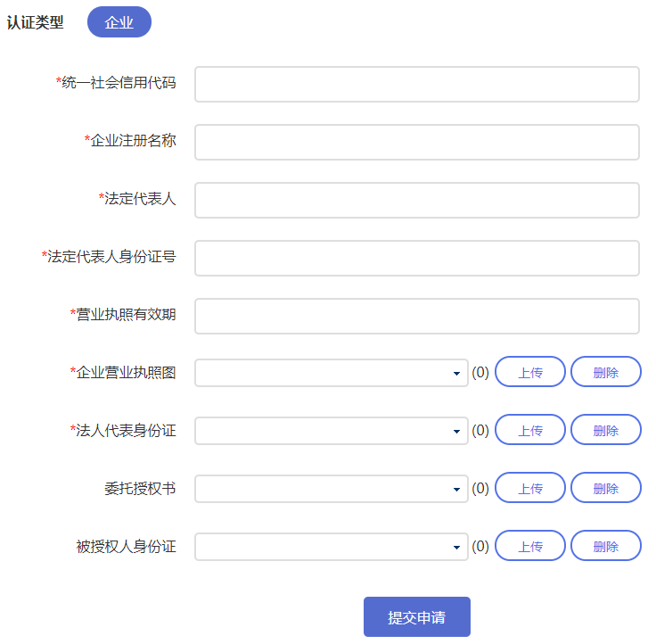Image resolution: width=656 pixels, height=644 pixels.
Task: Click the 认证类型 label
Action: click(x=36, y=23)
